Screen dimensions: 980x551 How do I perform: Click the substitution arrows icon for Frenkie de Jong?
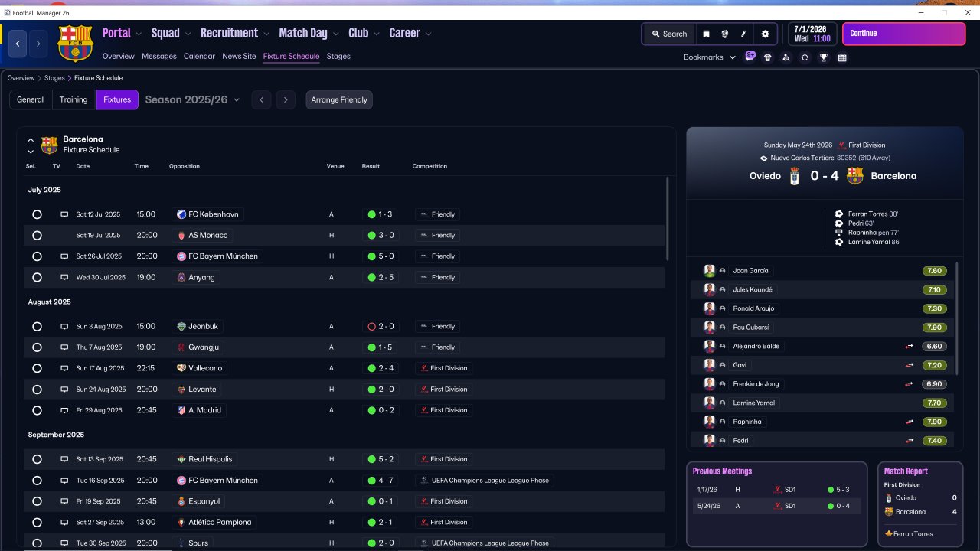(910, 384)
